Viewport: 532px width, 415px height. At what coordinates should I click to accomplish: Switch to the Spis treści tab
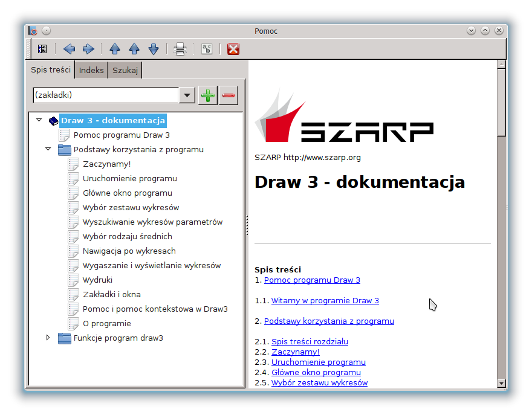[51, 70]
